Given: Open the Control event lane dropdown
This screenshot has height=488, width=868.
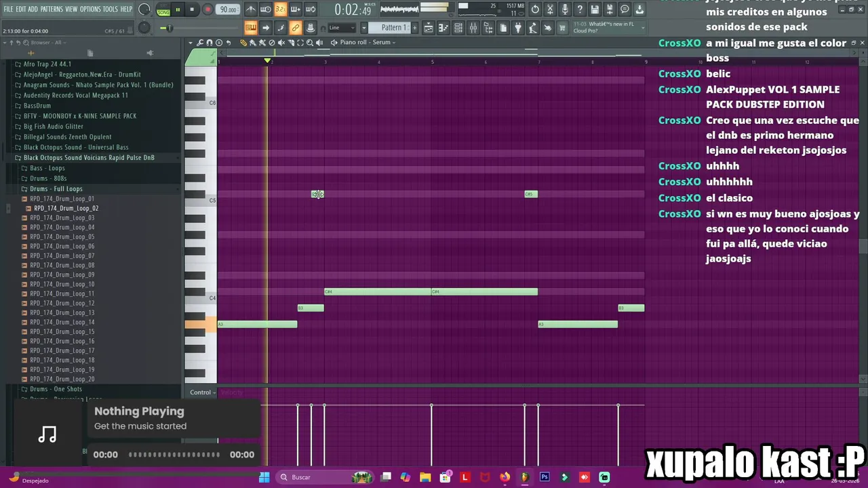Looking at the screenshot, I should click(202, 392).
